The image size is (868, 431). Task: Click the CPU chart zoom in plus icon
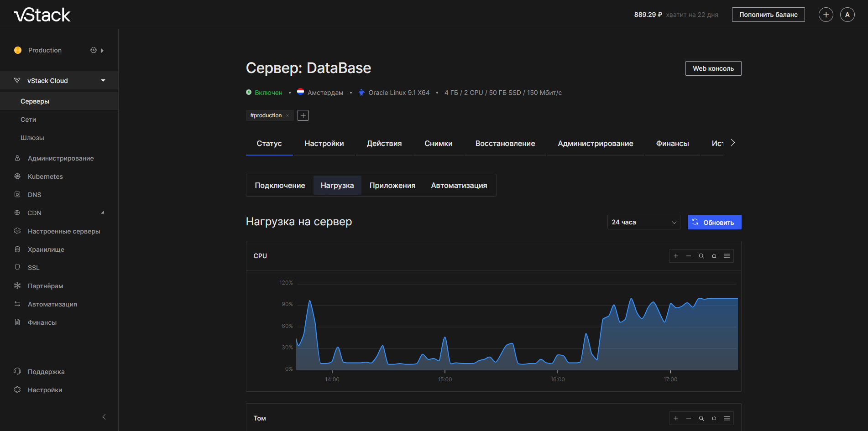(x=676, y=256)
